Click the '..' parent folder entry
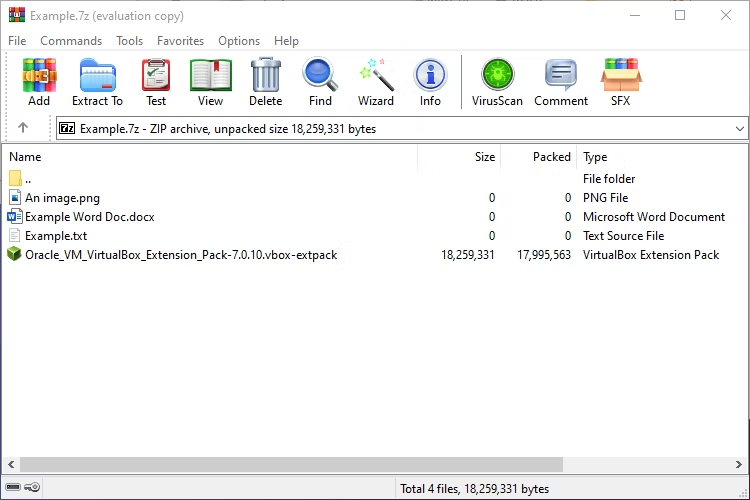750x500 pixels. tap(28, 181)
